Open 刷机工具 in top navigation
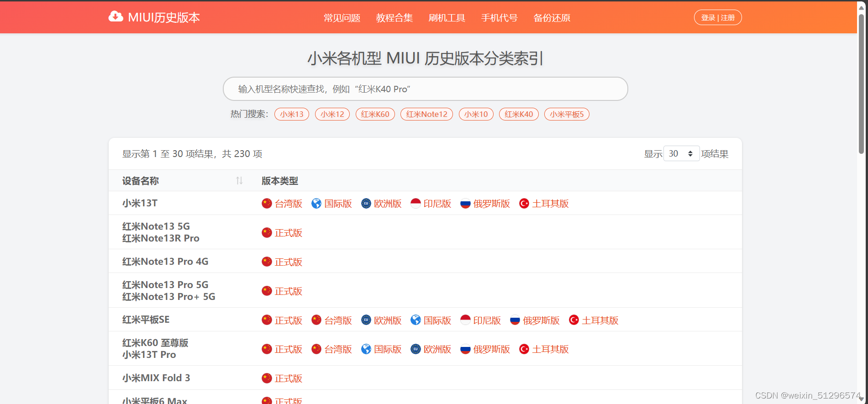868x404 pixels. point(447,18)
